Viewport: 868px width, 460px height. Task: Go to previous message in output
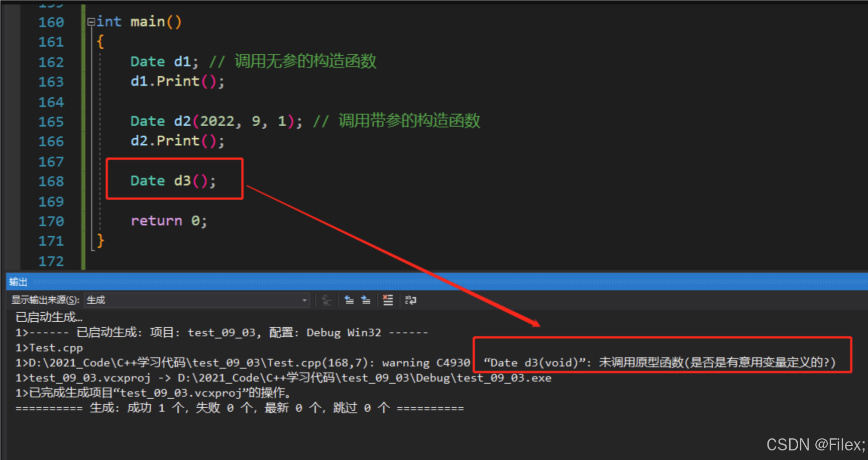pos(349,300)
